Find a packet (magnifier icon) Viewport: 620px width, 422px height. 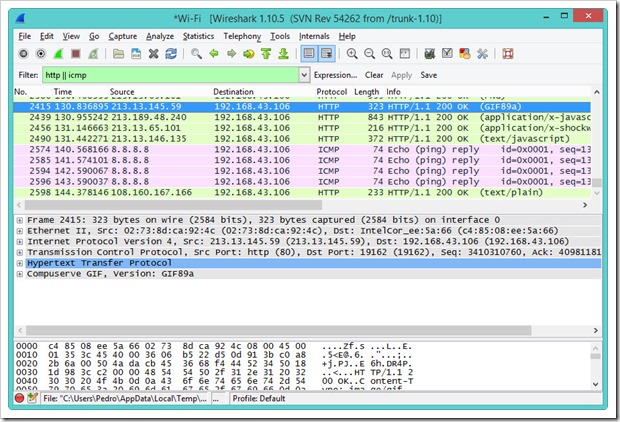[196, 53]
